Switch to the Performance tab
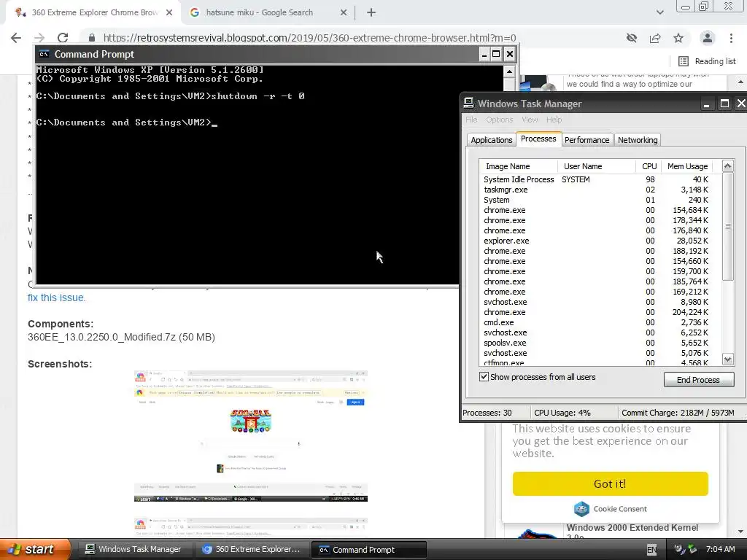Screen dimensions: 747x560 point(587,139)
